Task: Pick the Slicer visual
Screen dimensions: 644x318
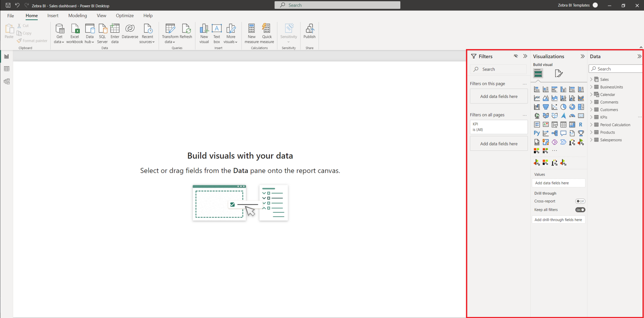Action: click(554, 125)
